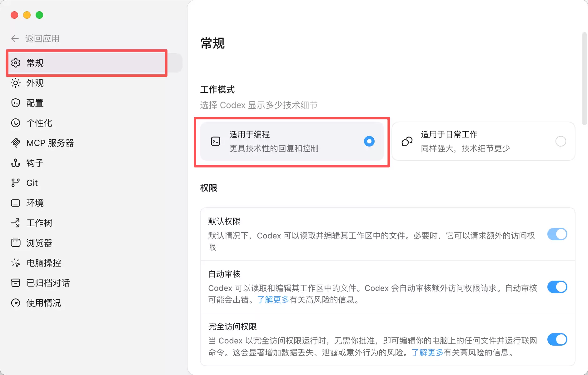The height and width of the screenshot is (375, 588).
Task: Open the 钩子 settings section
Action: (x=94, y=163)
